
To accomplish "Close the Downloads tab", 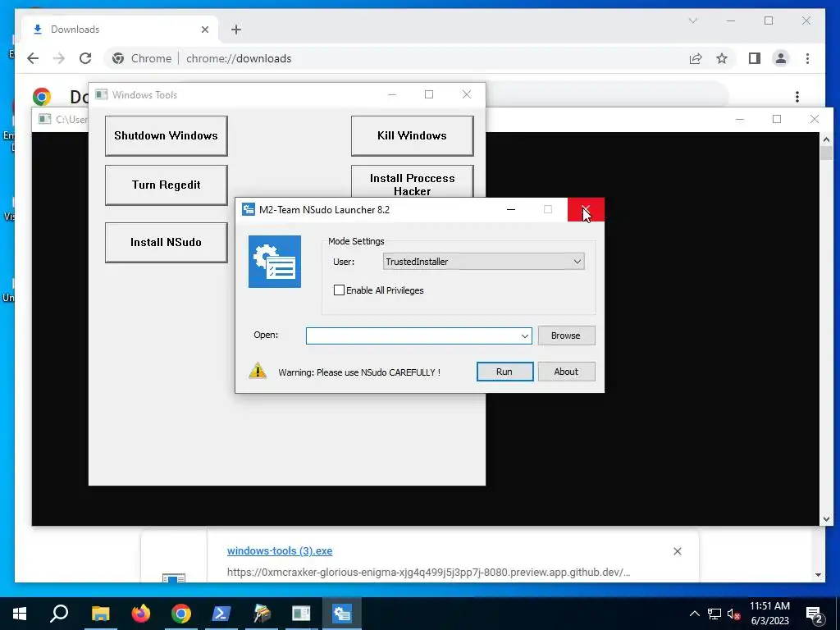I will (x=204, y=30).
